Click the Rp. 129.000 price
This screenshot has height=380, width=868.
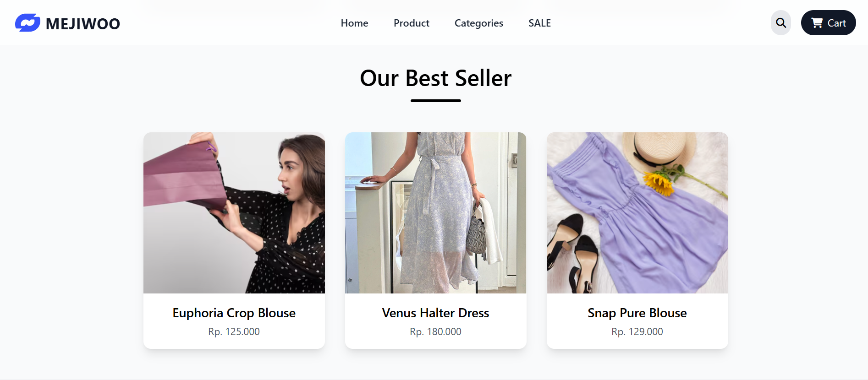point(637,331)
